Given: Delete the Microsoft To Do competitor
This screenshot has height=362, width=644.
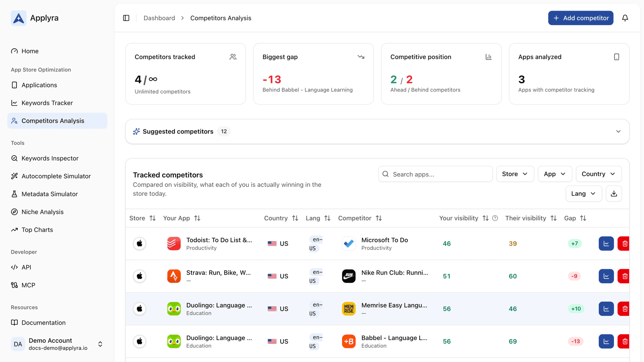Looking at the screenshot, I should pyautogui.click(x=624, y=243).
